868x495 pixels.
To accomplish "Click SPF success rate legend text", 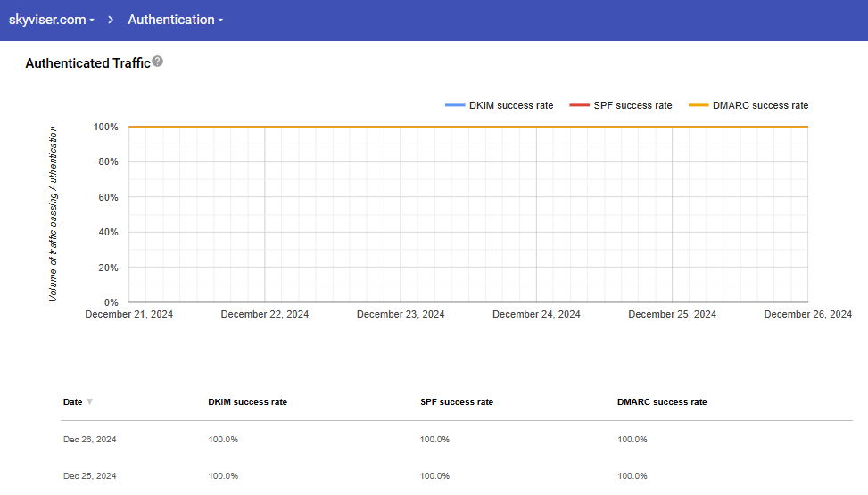I will [632, 105].
